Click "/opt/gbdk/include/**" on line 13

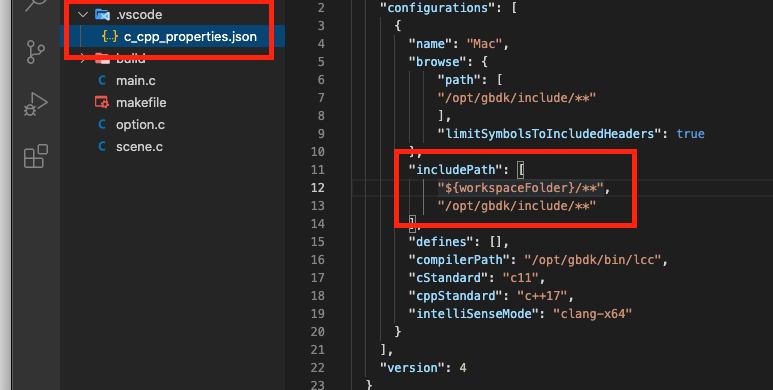point(517,206)
